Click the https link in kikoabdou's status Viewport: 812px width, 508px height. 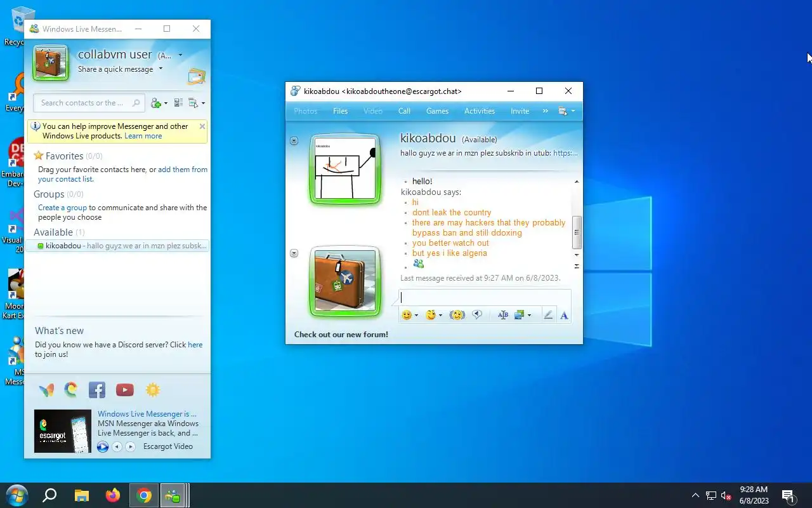565,153
